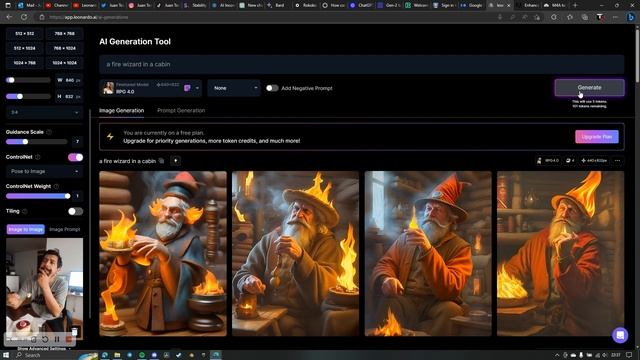Turn off the ControlNet toggle

tap(76, 157)
